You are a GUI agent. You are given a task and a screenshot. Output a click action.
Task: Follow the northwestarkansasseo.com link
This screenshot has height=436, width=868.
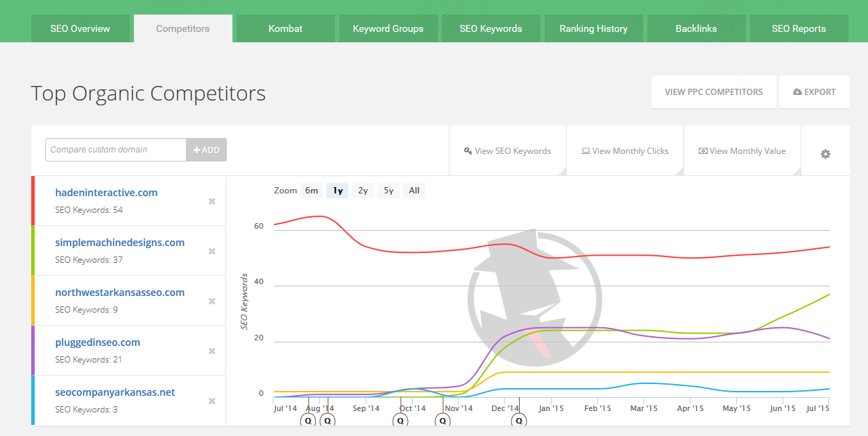click(x=120, y=293)
